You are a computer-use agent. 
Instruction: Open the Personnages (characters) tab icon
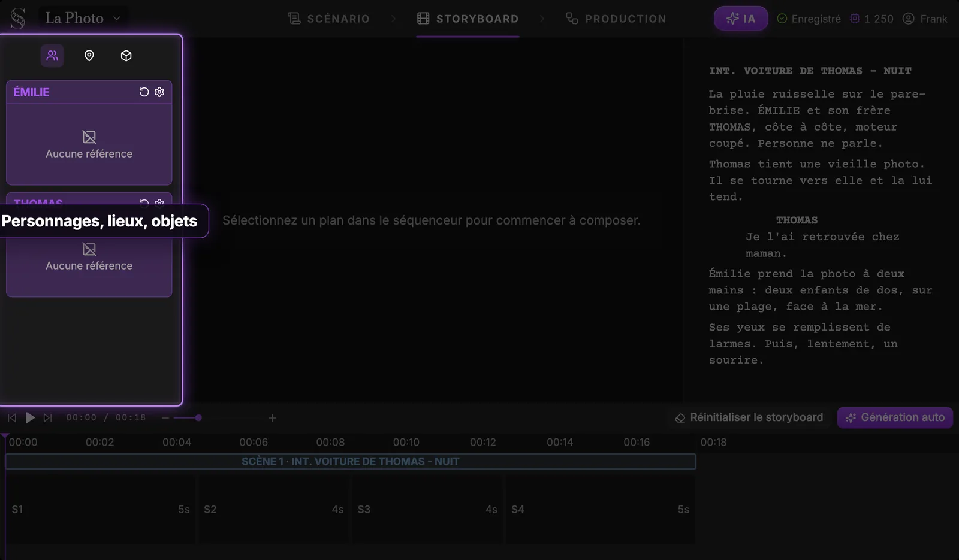[x=52, y=56]
